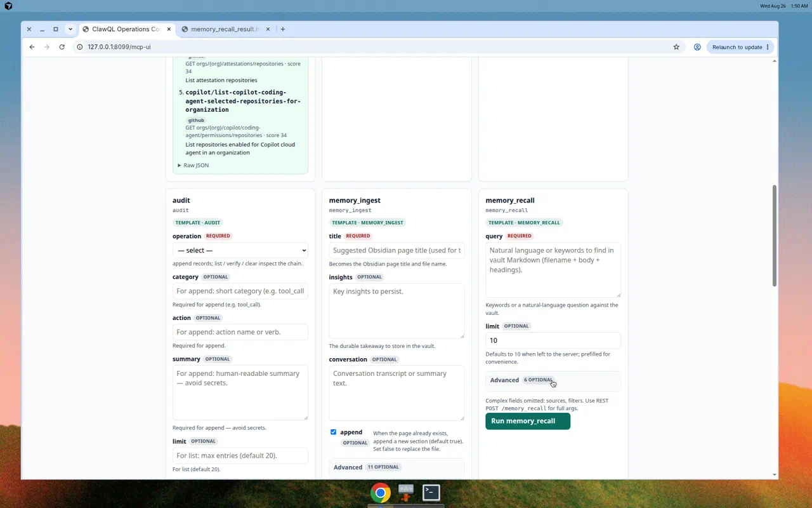This screenshot has height=508, width=812.
Task: Launch Chrome from the dock
Action: click(381, 493)
